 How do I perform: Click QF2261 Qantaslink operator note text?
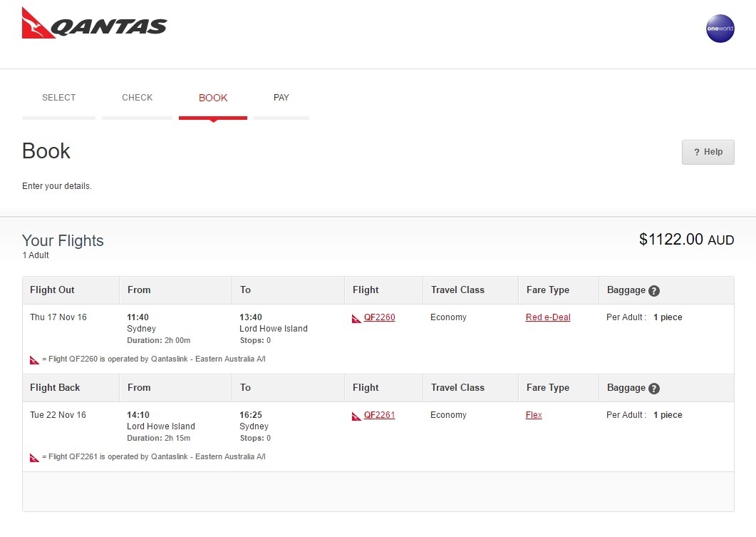pyautogui.click(x=154, y=456)
